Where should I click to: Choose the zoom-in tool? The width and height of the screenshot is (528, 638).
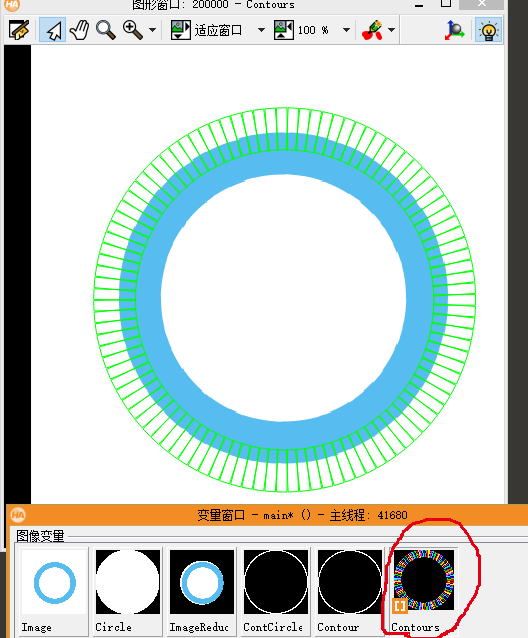[133, 30]
